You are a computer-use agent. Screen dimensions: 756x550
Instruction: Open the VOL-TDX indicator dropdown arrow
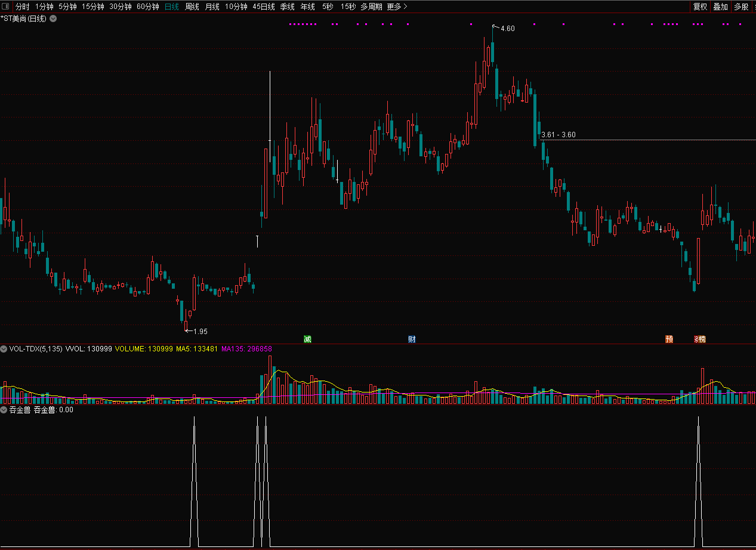4,348
